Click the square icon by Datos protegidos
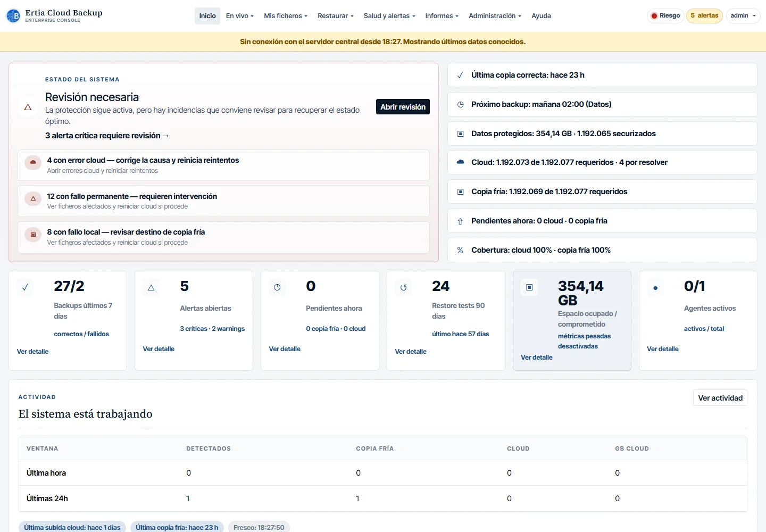The width and height of the screenshot is (766, 532). click(x=460, y=134)
